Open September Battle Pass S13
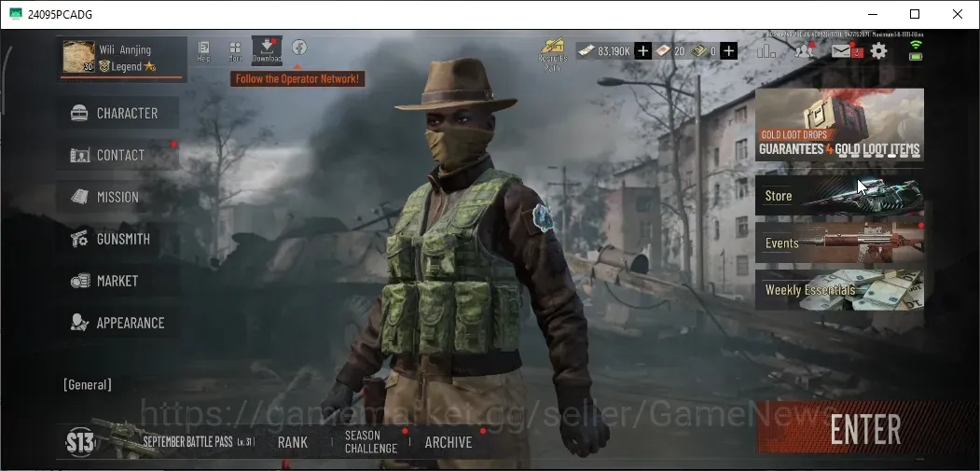980x471 pixels. point(161,441)
